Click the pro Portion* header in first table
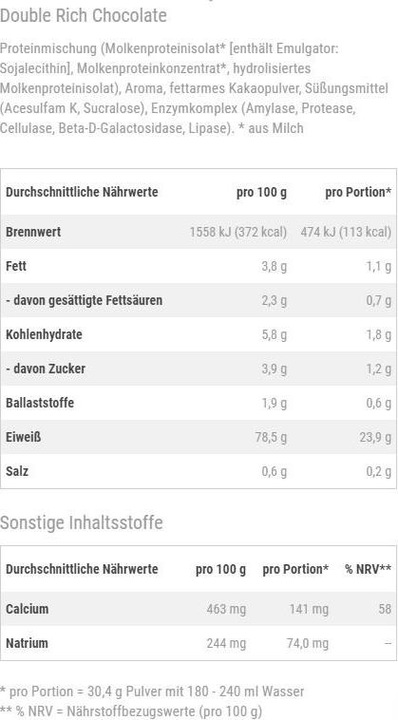 359,192
